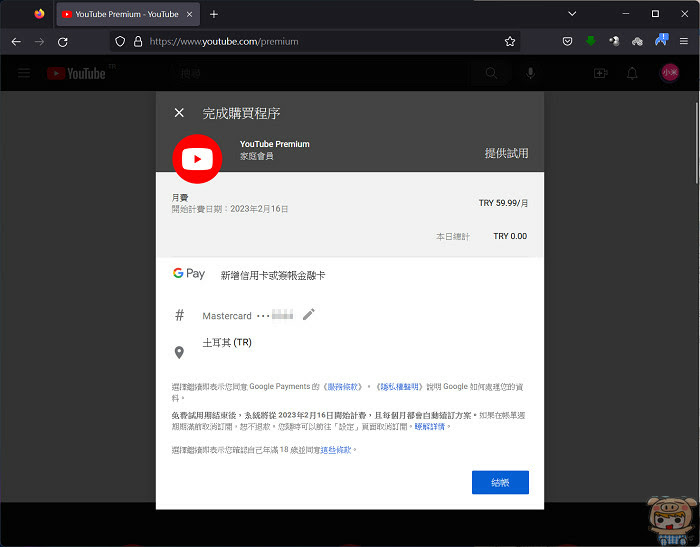This screenshot has height=547, width=700.
Task: Click the red YouTube Premium logo
Action: 197,159
